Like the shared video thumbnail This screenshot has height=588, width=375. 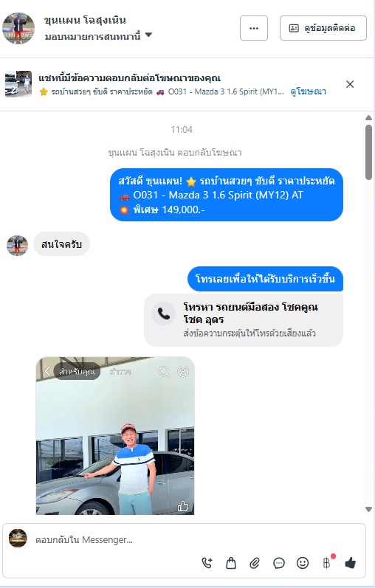pyautogui.click(x=183, y=506)
